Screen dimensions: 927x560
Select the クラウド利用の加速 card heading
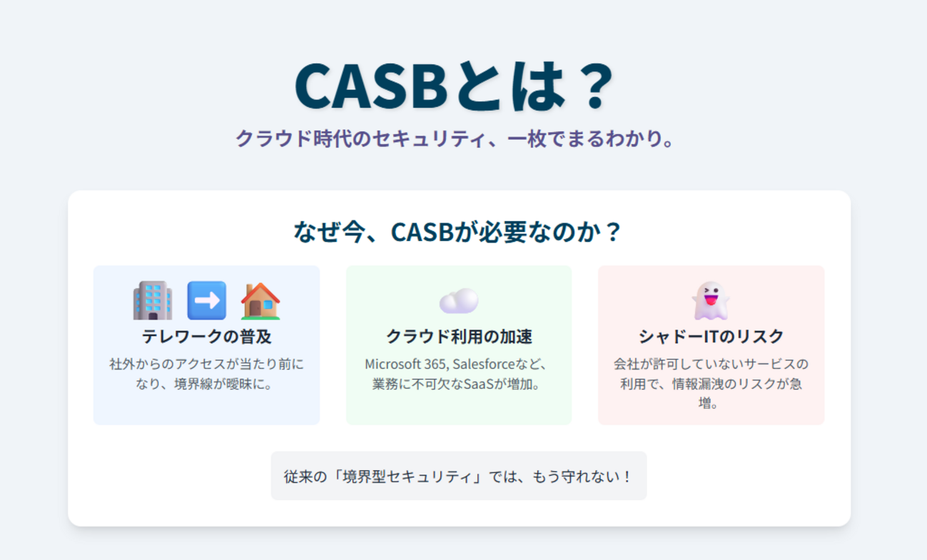tap(459, 336)
